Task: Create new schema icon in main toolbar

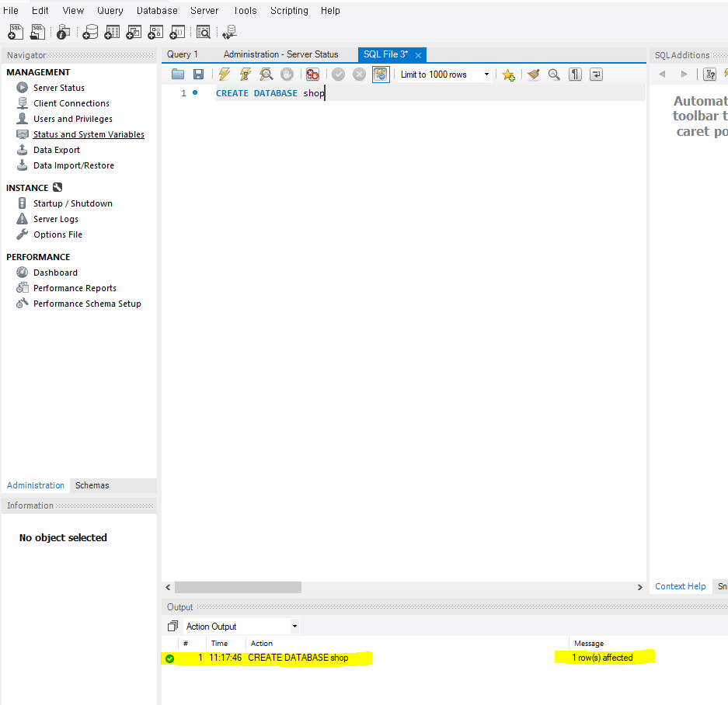Action: point(90,32)
